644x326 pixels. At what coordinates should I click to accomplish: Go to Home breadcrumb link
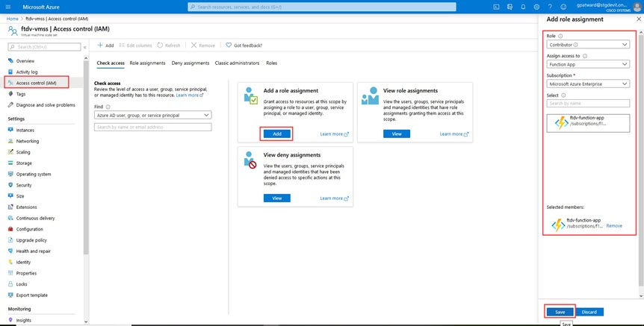pyautogui.click(x=12, y=19)
